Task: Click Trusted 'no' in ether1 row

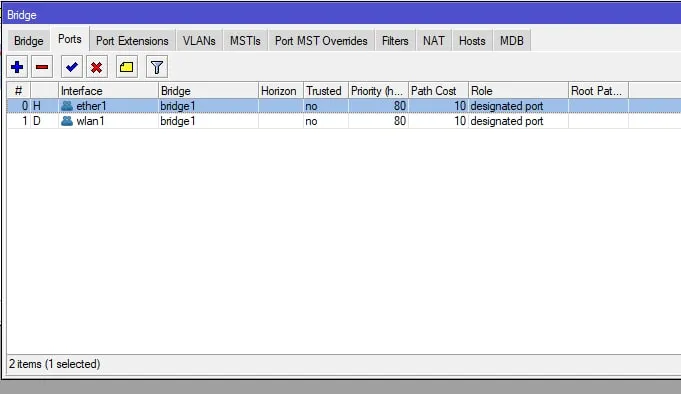Action: [311, 106]
